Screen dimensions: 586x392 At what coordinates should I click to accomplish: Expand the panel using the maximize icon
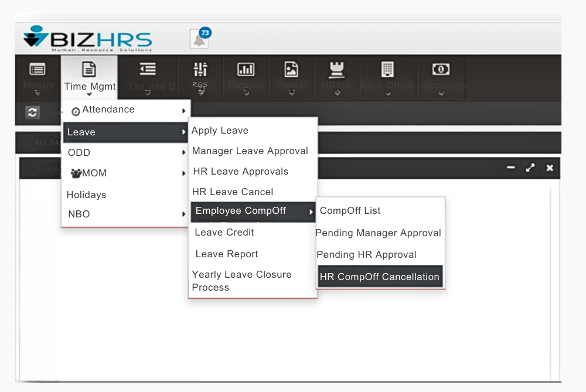click(x=530, y=168)
